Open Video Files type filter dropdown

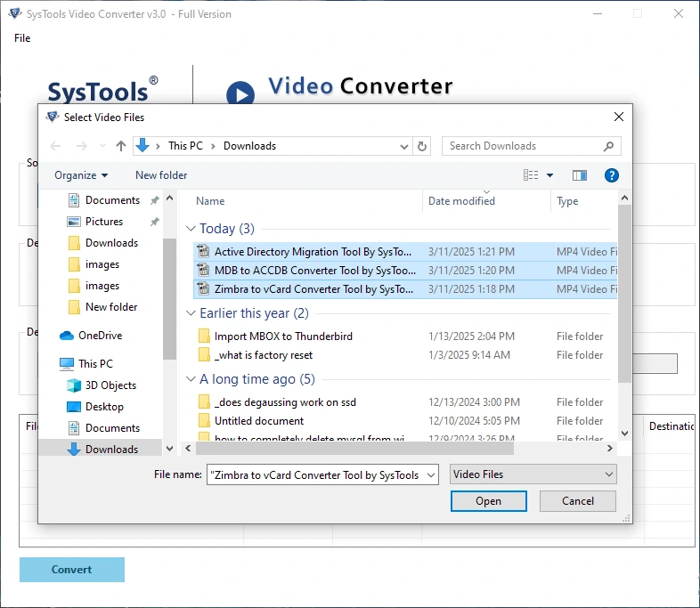[533, 474]
